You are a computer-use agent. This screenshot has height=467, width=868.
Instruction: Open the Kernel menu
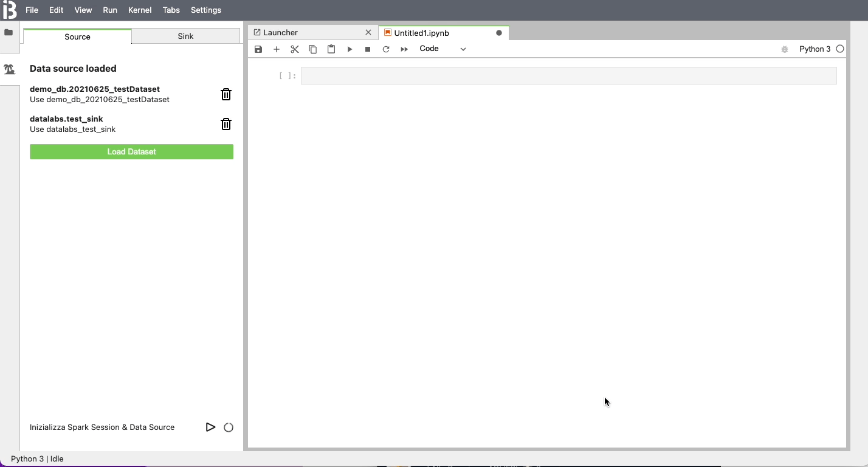pyautogui.click(x=140, y=10)
